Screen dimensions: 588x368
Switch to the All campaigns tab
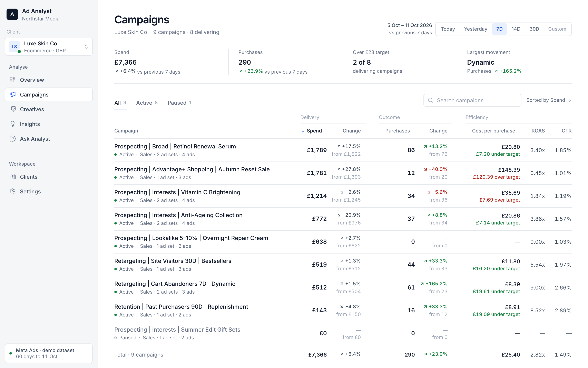click(x=120, y=103)
